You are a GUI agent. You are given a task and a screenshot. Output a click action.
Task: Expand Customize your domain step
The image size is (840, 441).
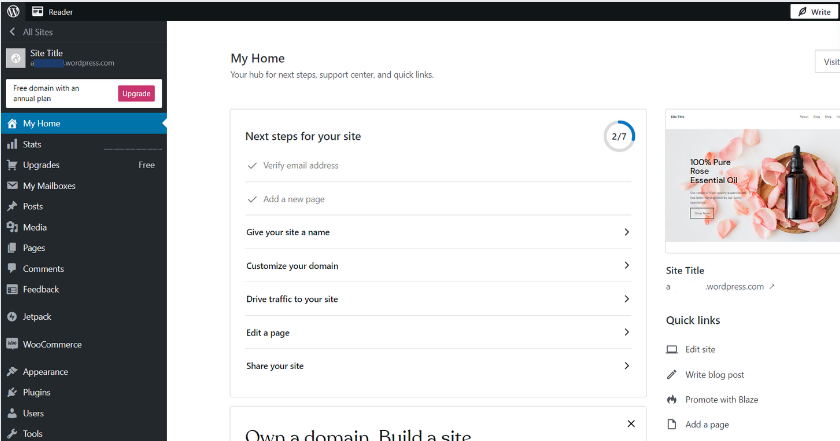point(626,266)
